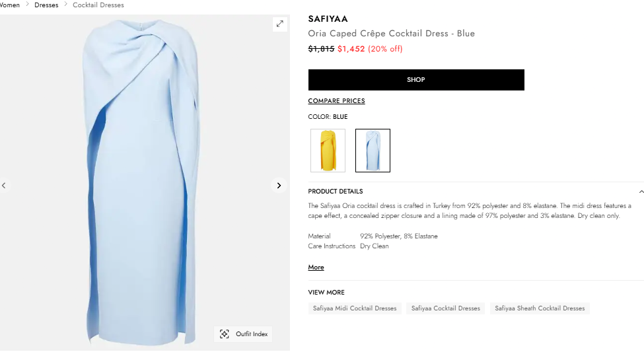Click the black SHOP button
The image size is (644, 352).
coord(416,80)
